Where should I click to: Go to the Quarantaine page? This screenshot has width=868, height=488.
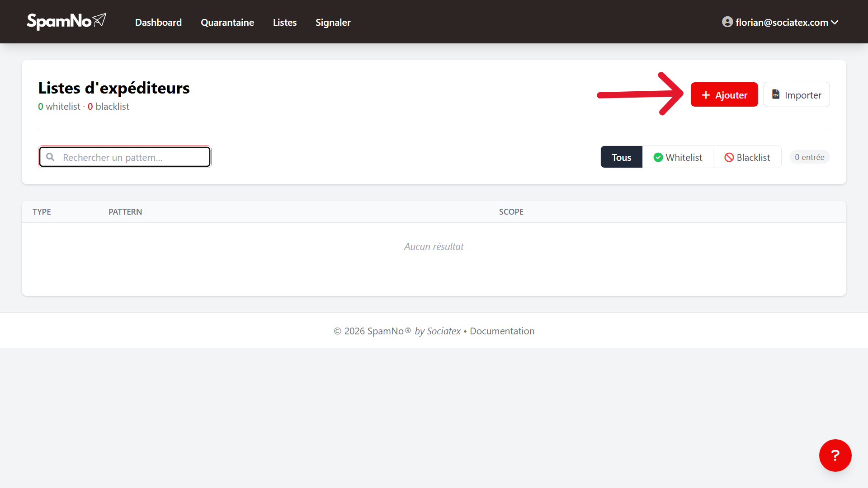coord(227,22)
